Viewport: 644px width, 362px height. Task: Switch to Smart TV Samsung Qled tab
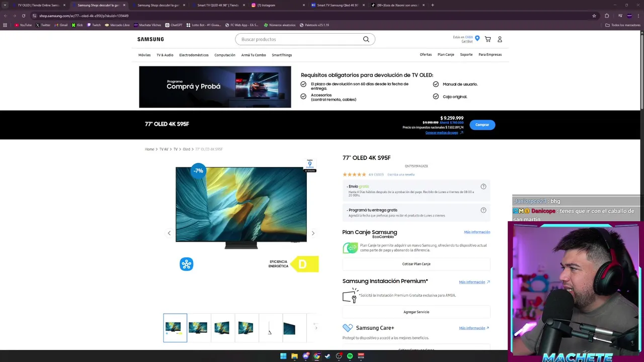[337, 5]
